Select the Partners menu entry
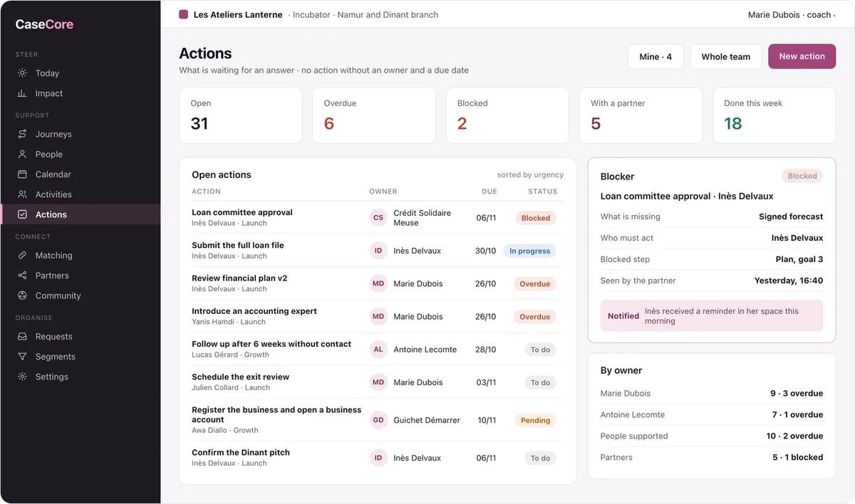Viewport: 855px width, 504px height. (81, 275)
